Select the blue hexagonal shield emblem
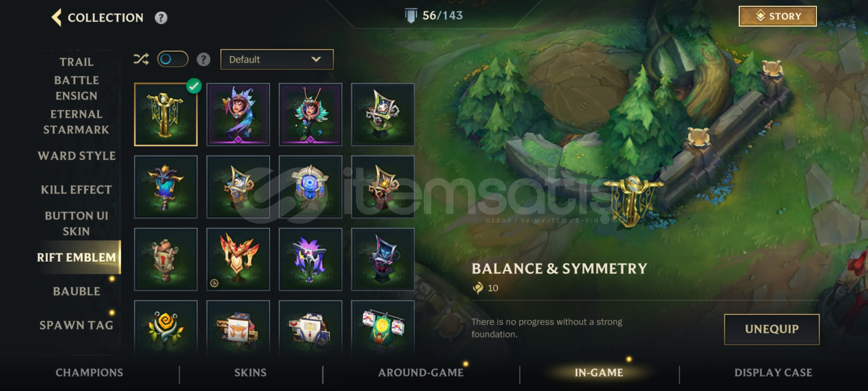Image resolution: width=868 pixels, height=391 pixels. click(310, 187)
